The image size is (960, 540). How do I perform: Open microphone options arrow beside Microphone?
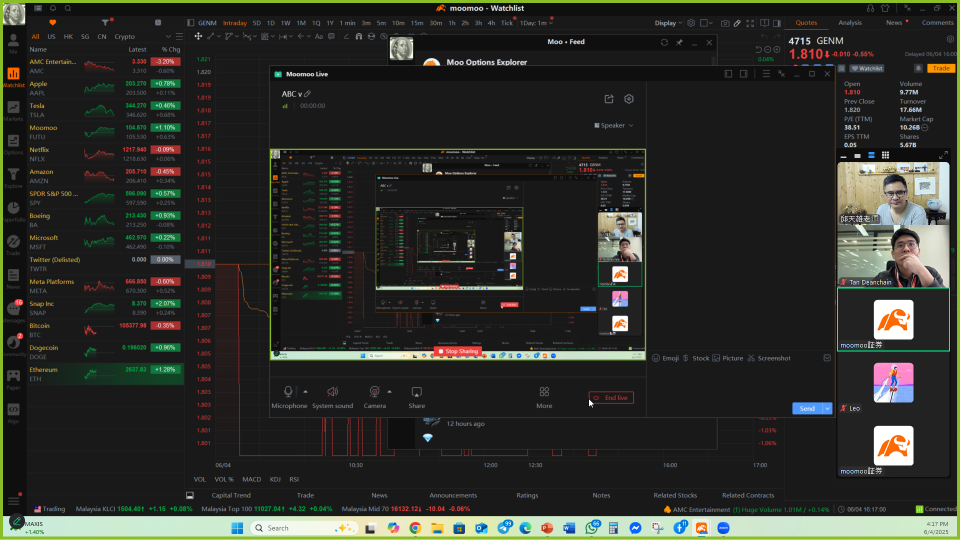[306, 392]
